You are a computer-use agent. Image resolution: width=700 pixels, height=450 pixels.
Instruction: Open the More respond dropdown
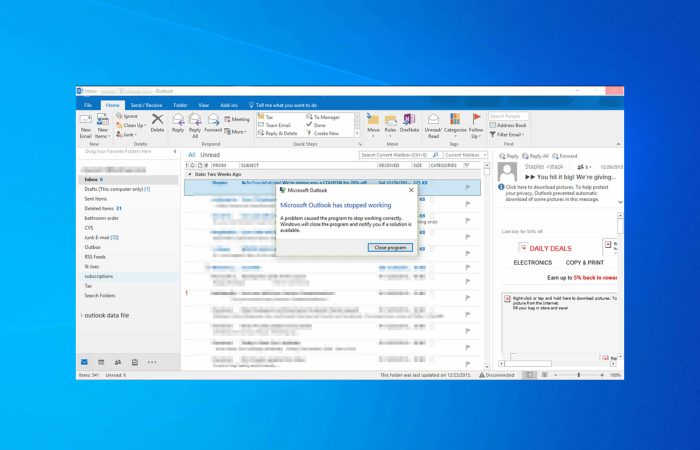click(235, 132)
